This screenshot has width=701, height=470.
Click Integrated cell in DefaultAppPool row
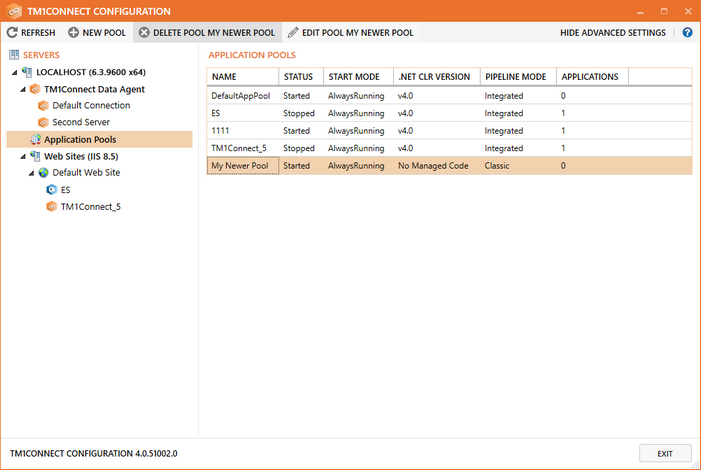pyautogui.click(x=504, y=96)
